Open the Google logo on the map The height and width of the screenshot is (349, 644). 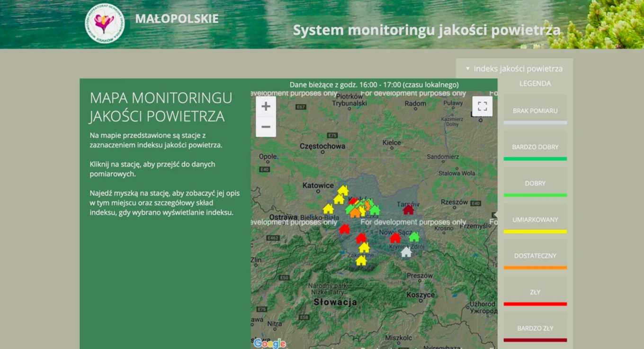click(269, 343)
